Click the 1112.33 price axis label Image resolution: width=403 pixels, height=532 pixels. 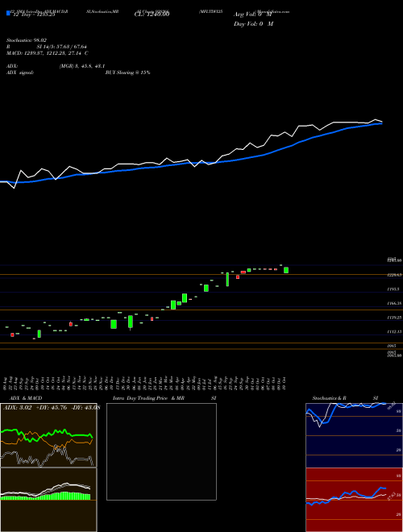tap(394, 331)
